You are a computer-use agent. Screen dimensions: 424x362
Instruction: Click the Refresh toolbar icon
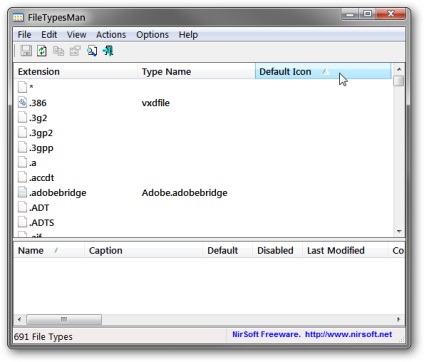42,51
